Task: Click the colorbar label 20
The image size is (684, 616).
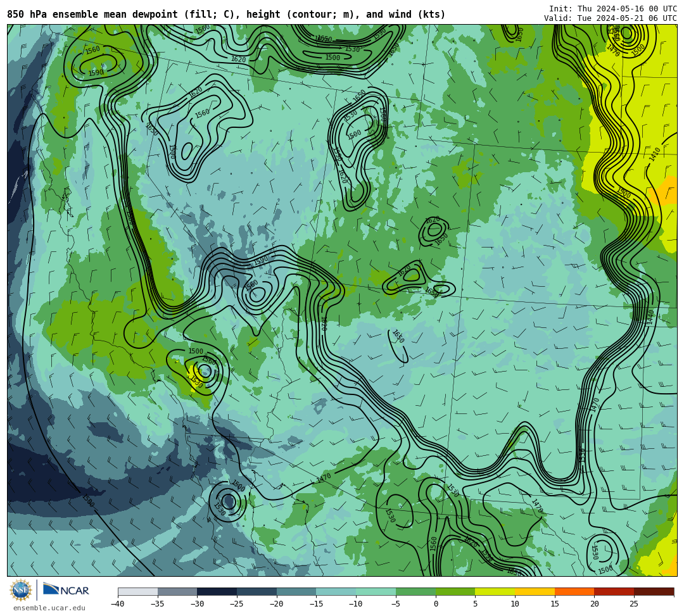Action: 594,604
